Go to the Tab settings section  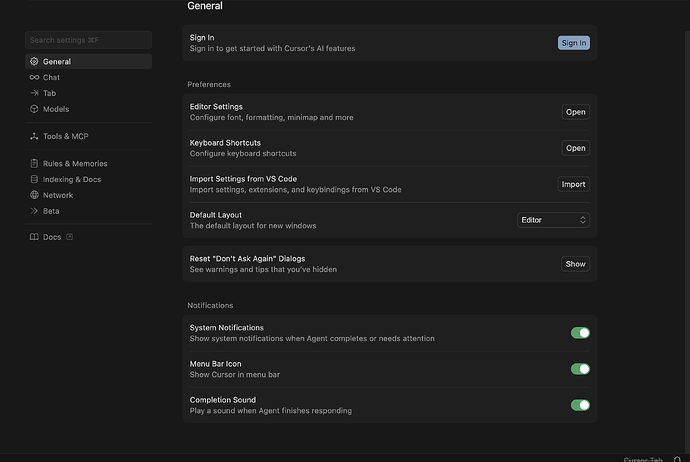click(x=88, y=93)
